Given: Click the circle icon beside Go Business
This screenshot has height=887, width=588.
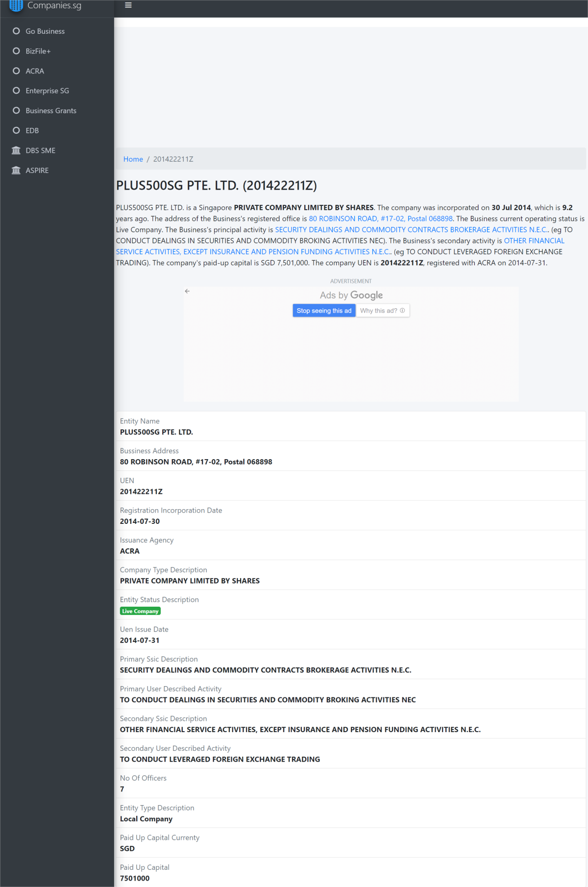Looking at the screenshot, I should 16,31.
